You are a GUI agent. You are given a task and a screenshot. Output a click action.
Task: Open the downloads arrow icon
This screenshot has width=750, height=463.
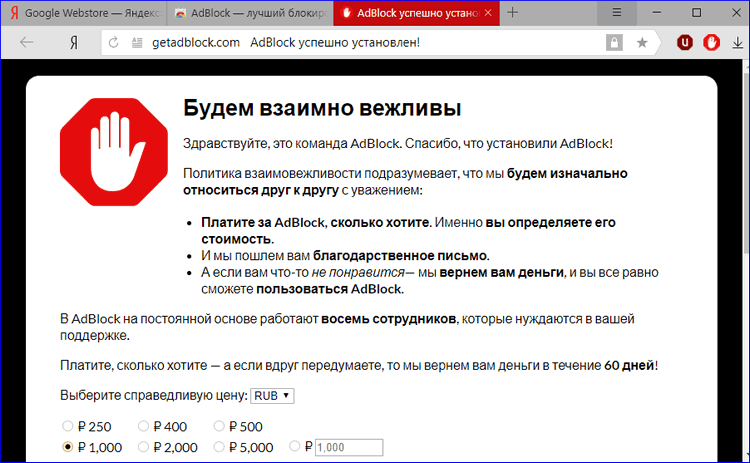pyautogui.click(x=737, y=43)
